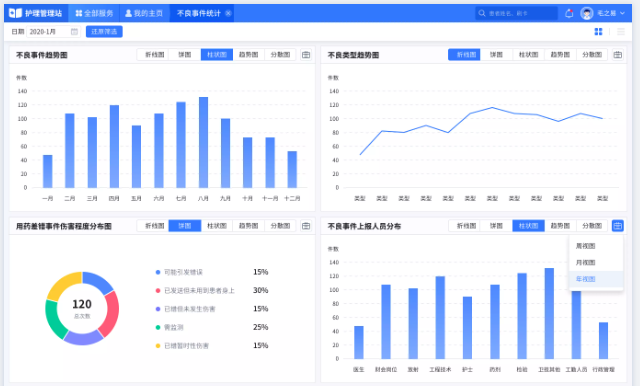Open the notification bell icon

(x=569, y=13)
